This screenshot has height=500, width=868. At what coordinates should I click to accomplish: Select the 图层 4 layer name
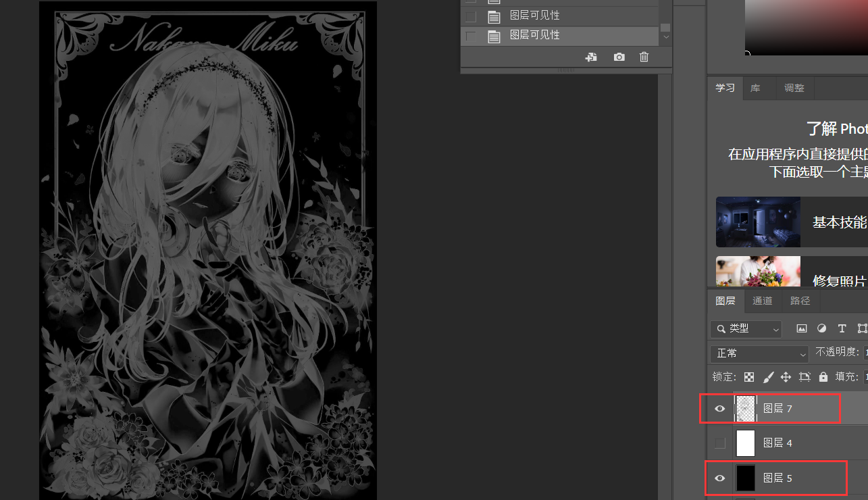pos(777,443)
